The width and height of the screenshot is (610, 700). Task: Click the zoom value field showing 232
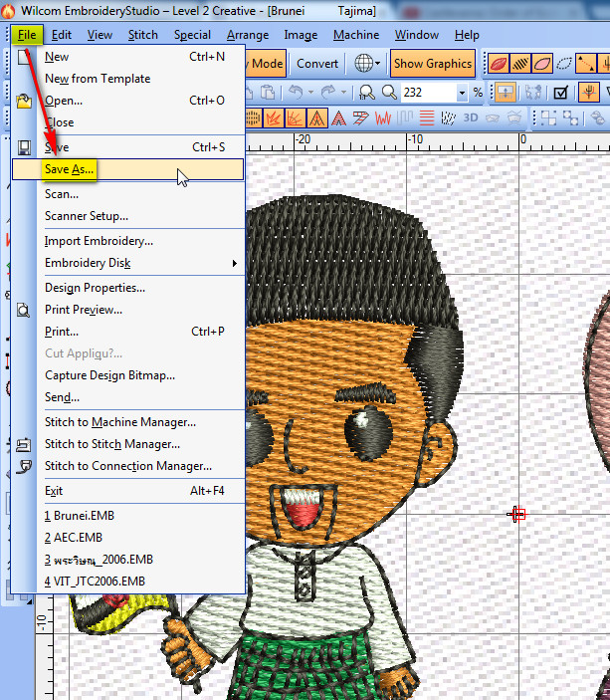point(429,93)
